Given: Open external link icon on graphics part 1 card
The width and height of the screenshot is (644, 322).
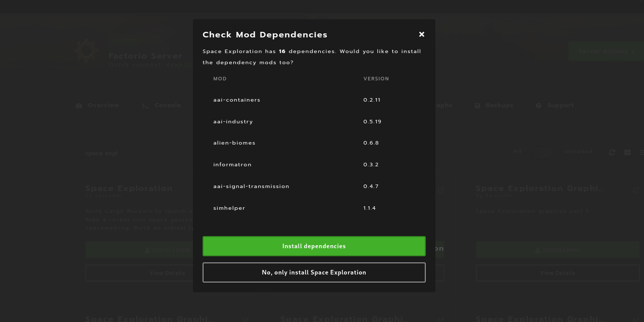Looking at the screenshot, I should 636,190.
